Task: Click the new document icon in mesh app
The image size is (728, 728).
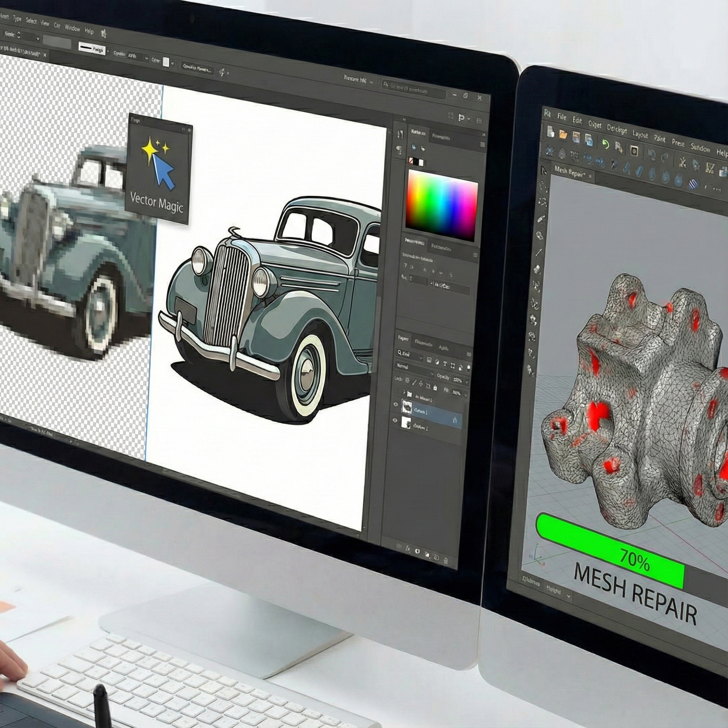Action: (x=551, y=131)
